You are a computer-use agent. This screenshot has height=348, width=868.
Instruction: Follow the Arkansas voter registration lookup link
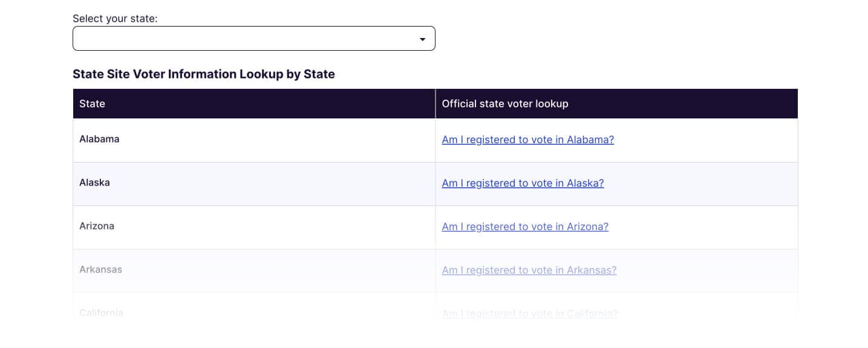tap(529, 270)
